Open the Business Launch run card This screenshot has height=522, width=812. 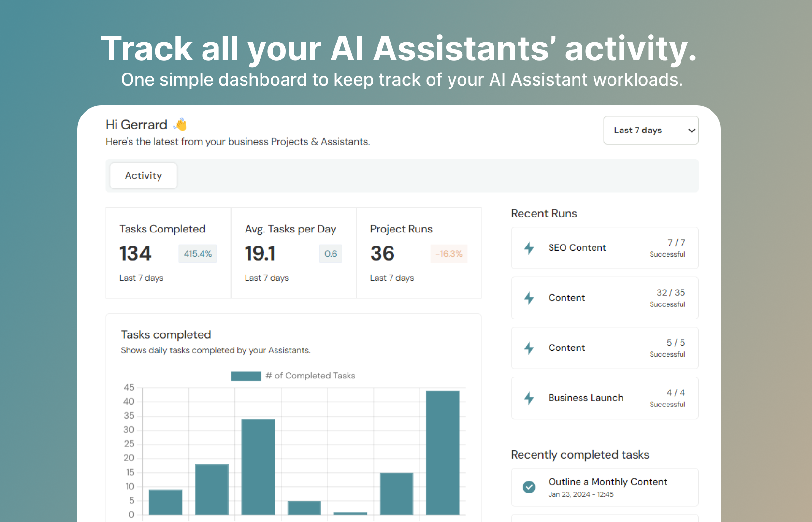(605, 398)
